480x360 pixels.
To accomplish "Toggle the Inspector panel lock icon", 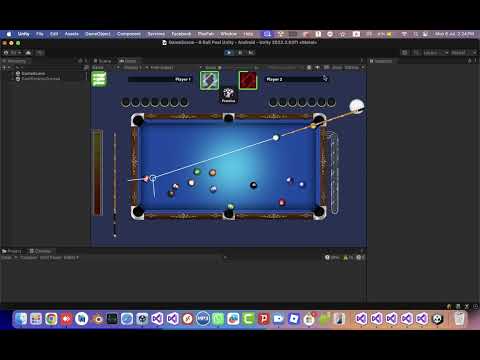I will coord(469,61).
